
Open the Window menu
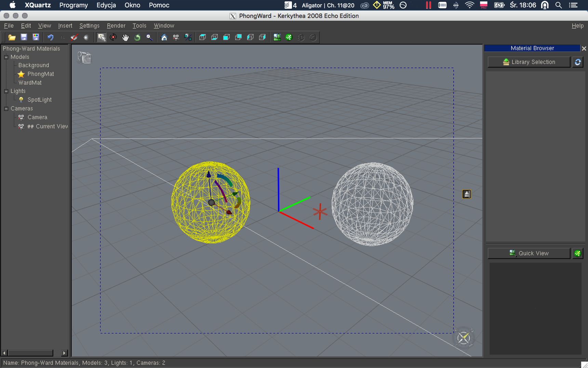pyautogui.click(x=164, y=26)
